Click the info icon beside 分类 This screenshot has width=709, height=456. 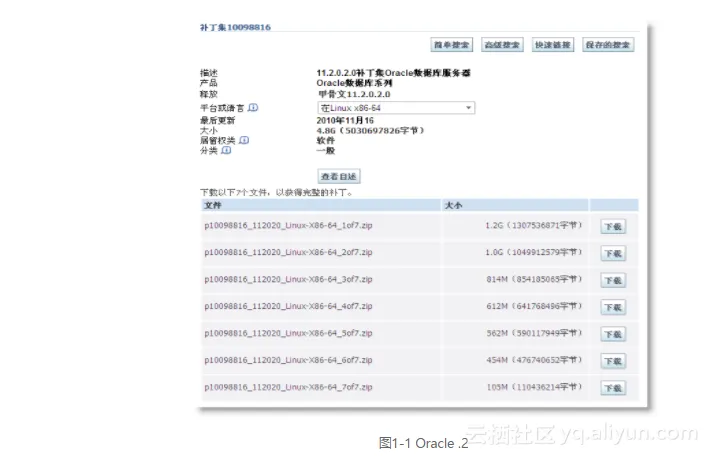point(227,150)
